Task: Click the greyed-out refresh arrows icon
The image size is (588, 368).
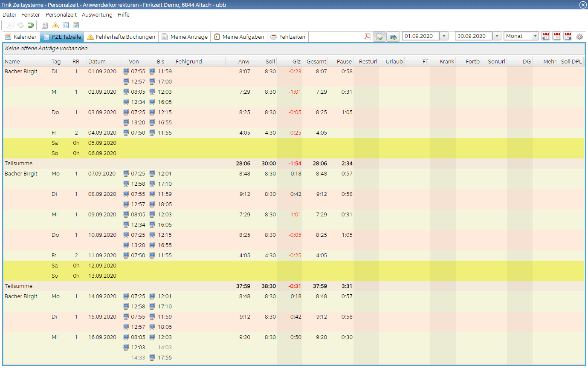Action: coord(20,25)
